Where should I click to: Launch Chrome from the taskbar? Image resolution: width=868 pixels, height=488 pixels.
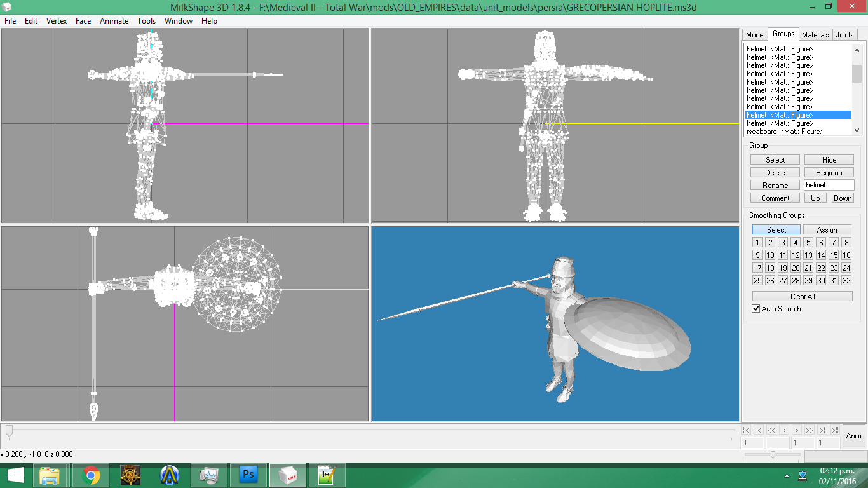91,475
